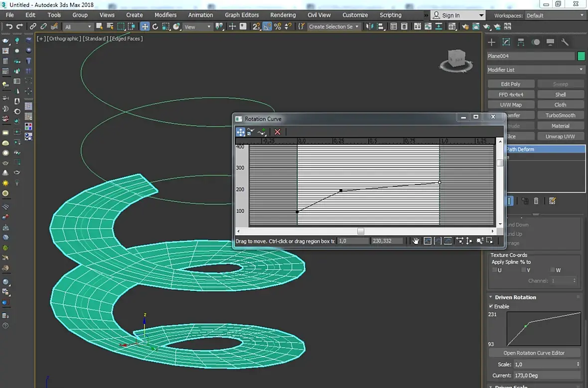
Task: Click the trash icon to remove modifier
Action: [536, 201]
